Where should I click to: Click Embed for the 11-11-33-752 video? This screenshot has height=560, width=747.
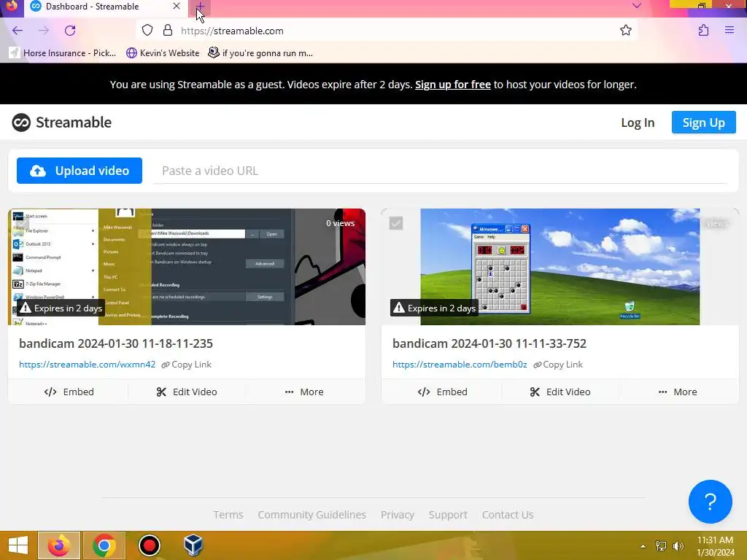pos(442,392)
